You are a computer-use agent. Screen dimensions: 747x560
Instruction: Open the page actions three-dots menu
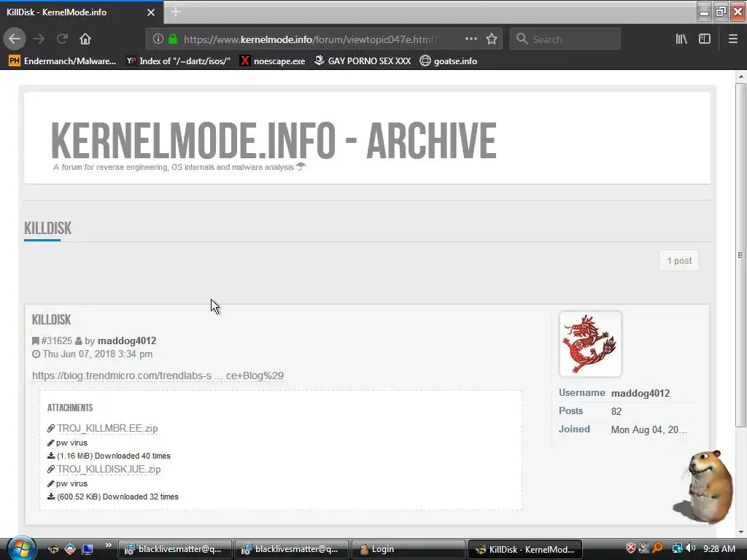tap(471, 39)
